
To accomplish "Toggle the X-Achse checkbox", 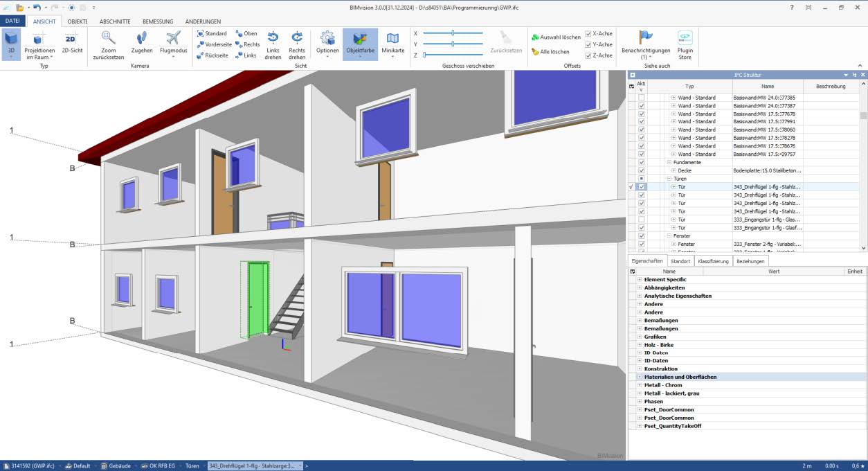I will [588, 33].
